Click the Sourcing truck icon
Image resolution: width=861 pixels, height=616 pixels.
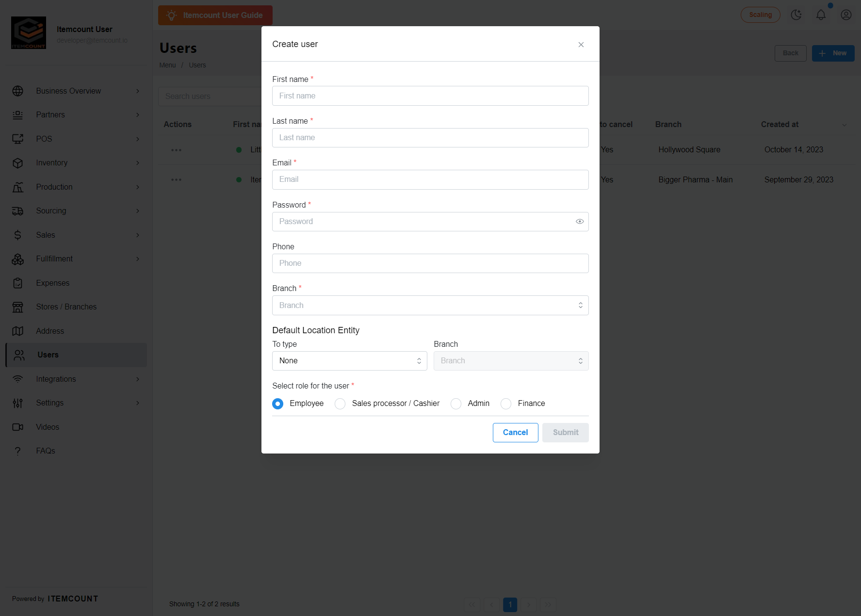pos(18,211)
